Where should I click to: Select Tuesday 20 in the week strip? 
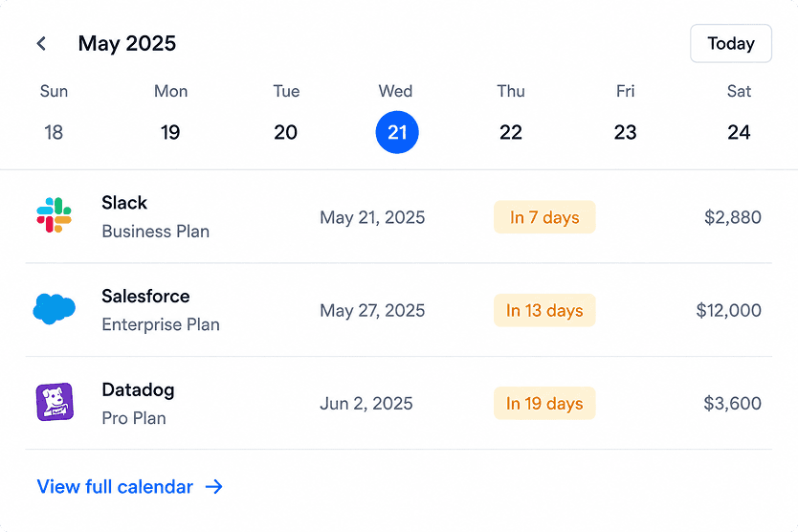click(x=285, y=132)
